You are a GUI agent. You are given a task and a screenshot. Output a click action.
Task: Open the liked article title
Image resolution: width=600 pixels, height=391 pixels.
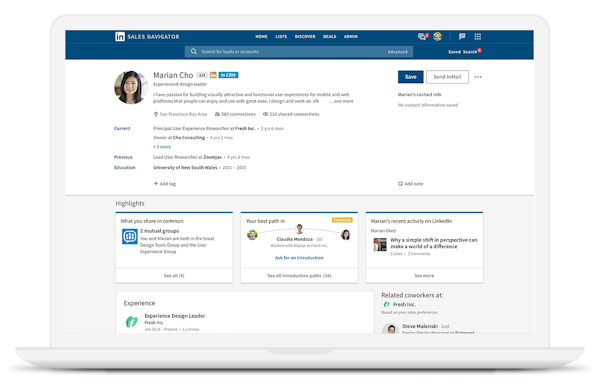pos(434,243)
